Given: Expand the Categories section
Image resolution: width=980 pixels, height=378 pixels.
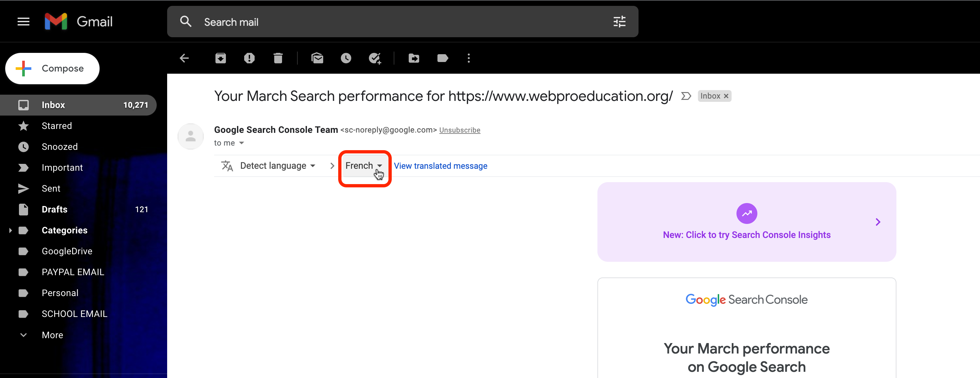Looking at the screenshot, I should point(10,230).
